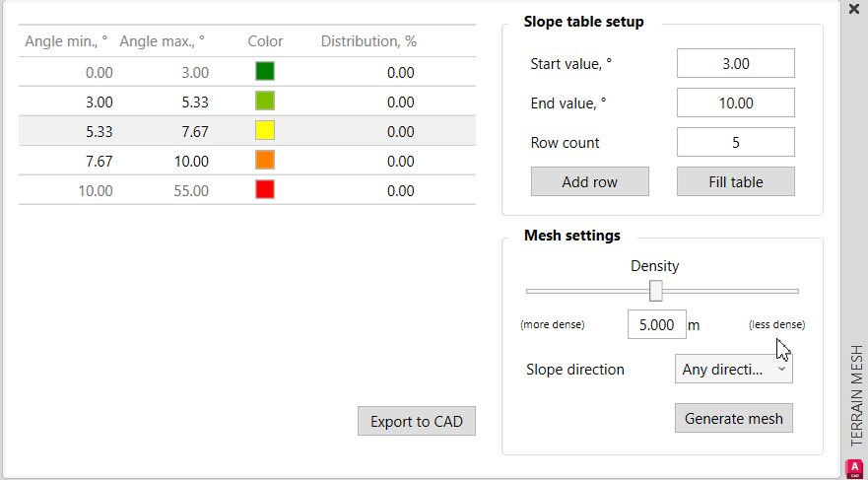Click the density value field showing 5.000
The width and height of the screenshot is (868, 480).
[655, 324]
